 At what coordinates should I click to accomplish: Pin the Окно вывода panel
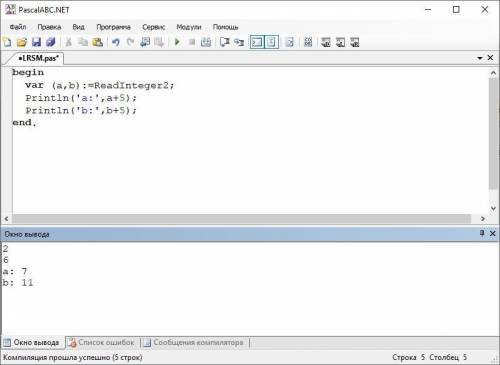pos(482,233)
